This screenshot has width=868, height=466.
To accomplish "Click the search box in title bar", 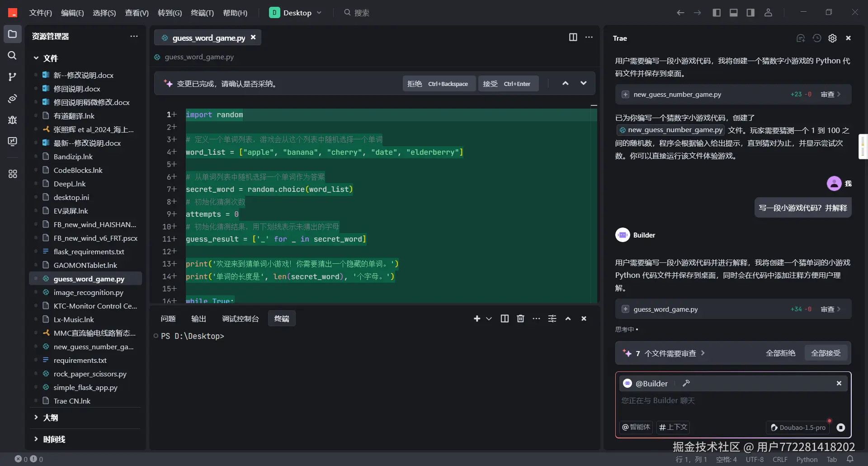I will 356,13.
